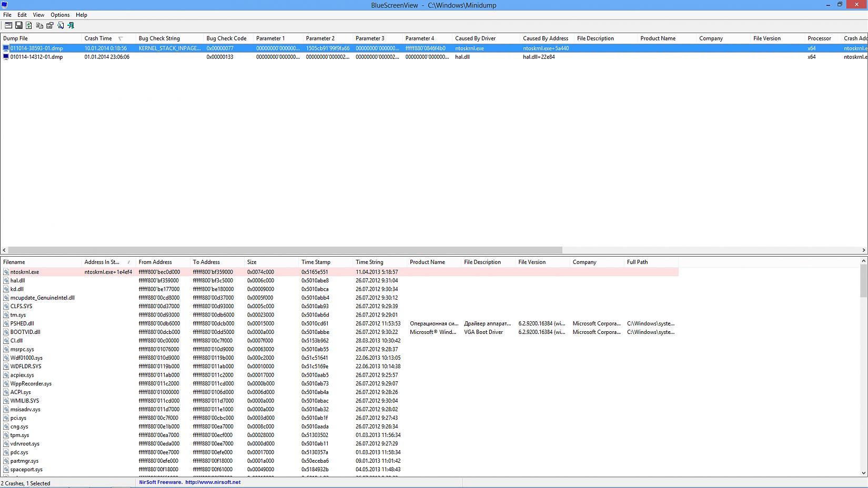Click the lower pane scroll down arrow

click(864, 473)
